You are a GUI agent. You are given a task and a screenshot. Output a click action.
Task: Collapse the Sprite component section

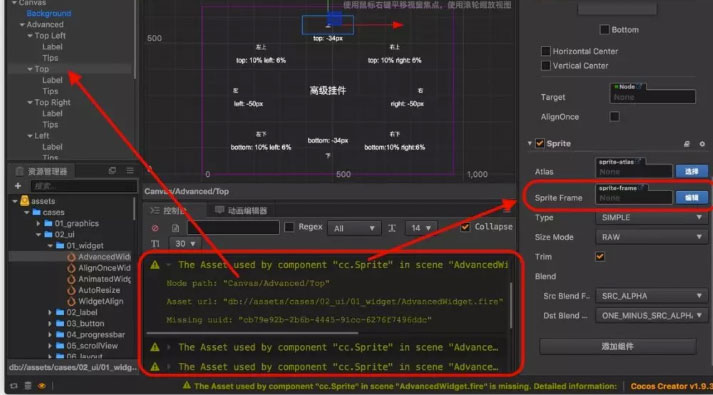(x=530, y=143)
